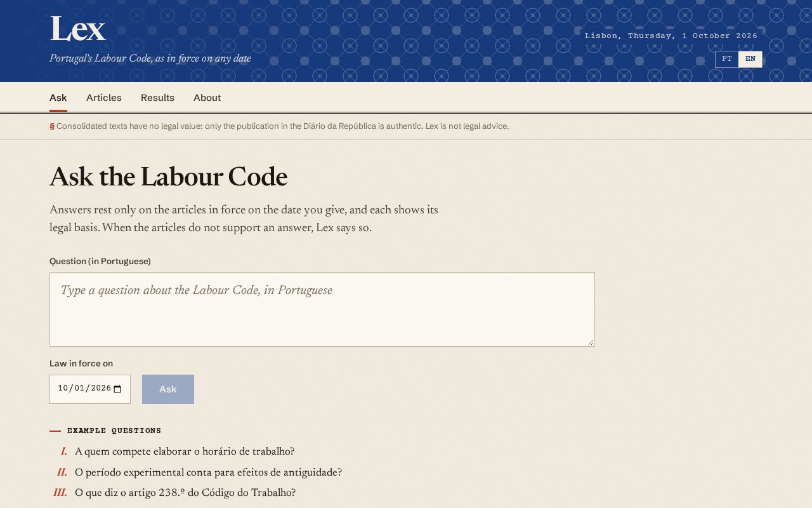Click the Law in force on date field

click(90, 389)
